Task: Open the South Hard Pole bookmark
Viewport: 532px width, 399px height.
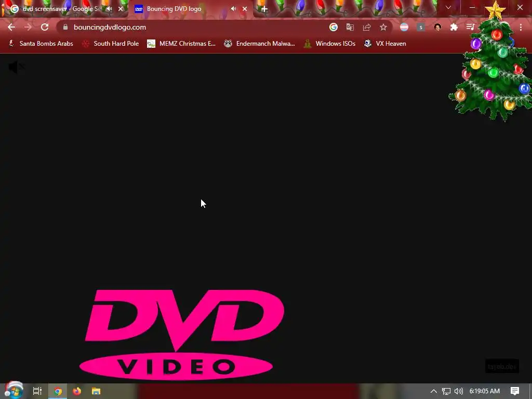Action: 111,44
